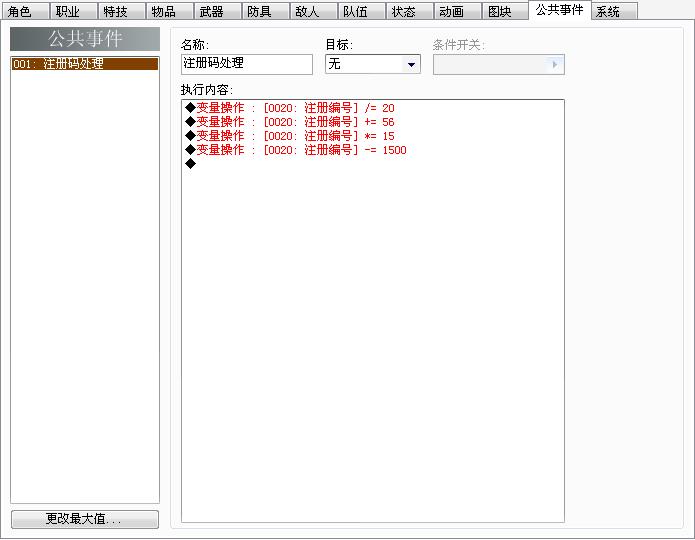This screenshot has height=540, width=695.
Task: Open the 队伍 tab
Action: [361, 11]
